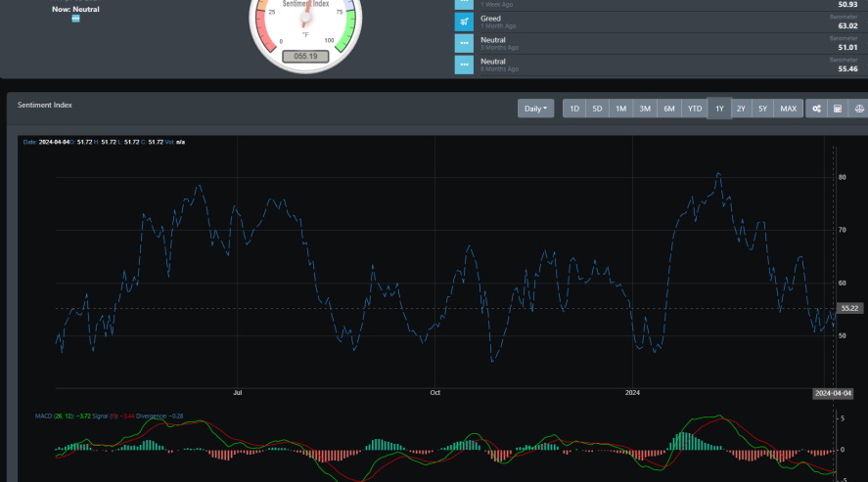Select the 2024 axis label
Image resolution: width=868 pixels, height=482 pixels.
point(632,393)
